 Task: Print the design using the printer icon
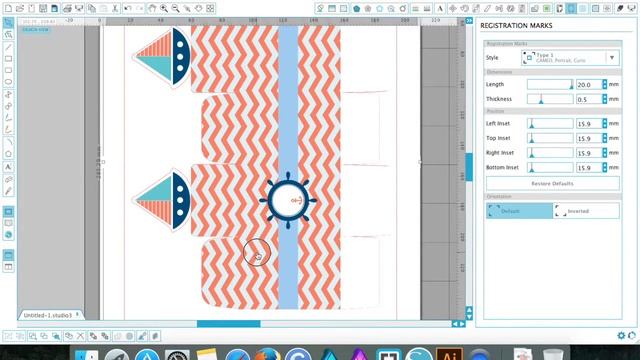(67, 8)
